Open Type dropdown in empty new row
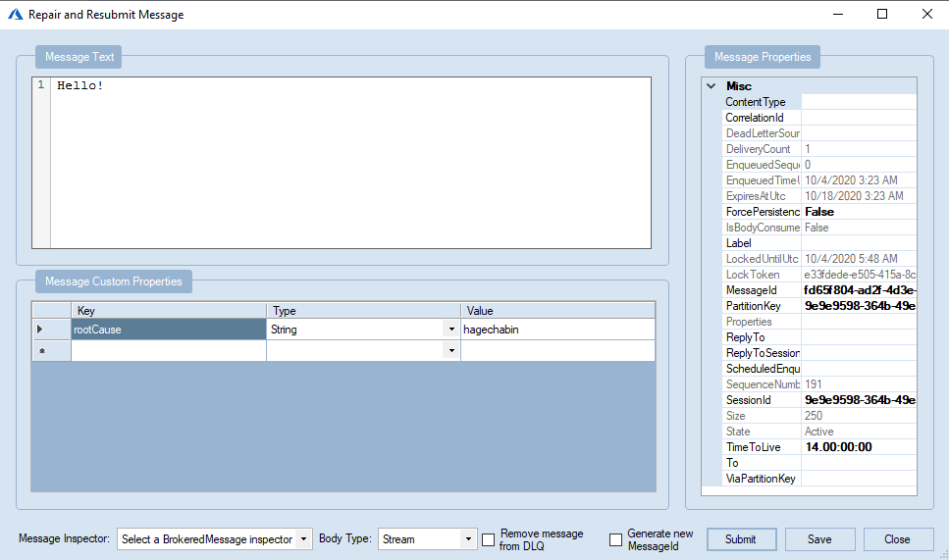 tap(451, 351)
